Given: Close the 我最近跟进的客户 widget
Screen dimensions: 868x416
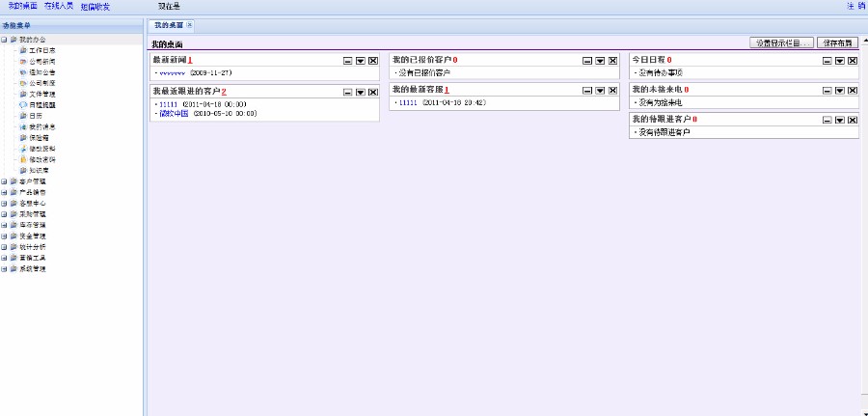Looking at the screenshot, I should click(x=373, y=92).
